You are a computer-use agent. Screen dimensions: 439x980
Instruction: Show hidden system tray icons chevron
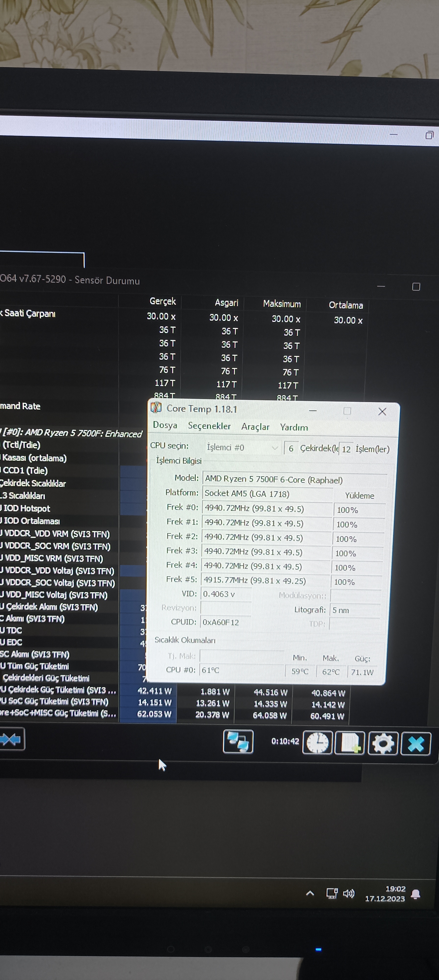click(x=310, y=893)
